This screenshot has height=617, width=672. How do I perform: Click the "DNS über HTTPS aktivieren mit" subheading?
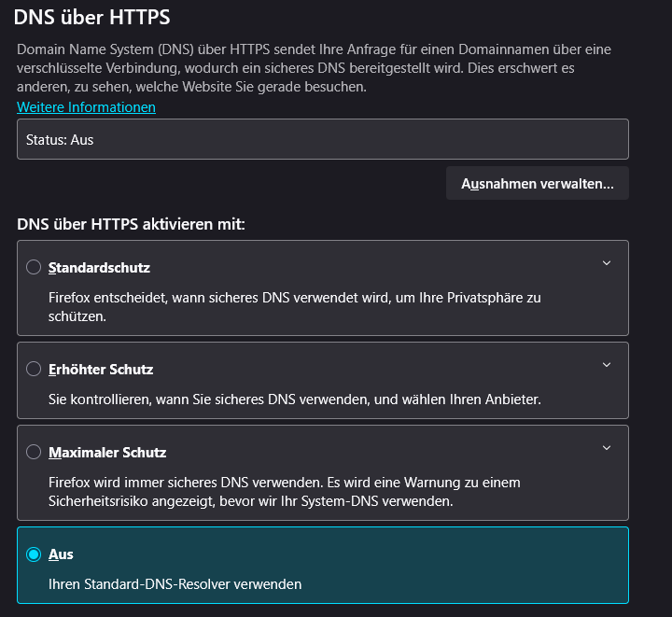131,225
